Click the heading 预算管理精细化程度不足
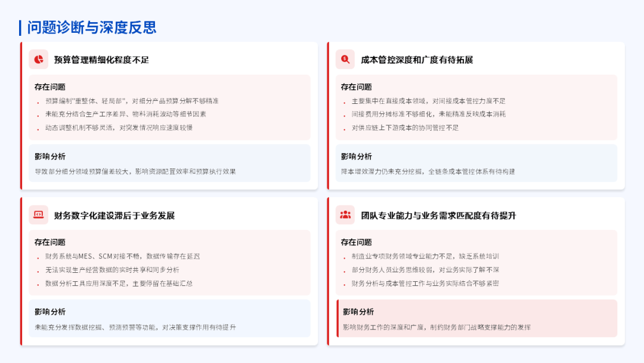 click(x=101, y=60)
